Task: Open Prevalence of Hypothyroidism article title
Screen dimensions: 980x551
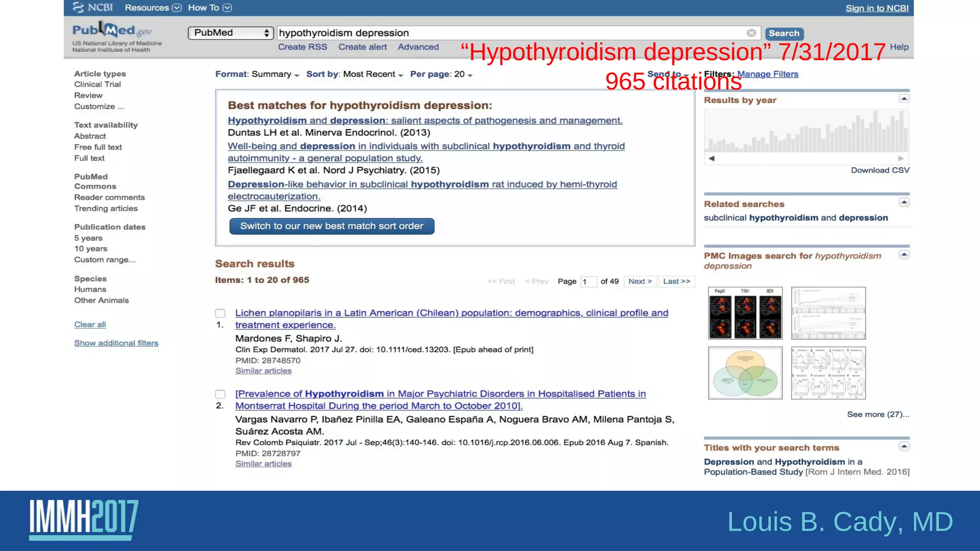Action: (440, 400)
